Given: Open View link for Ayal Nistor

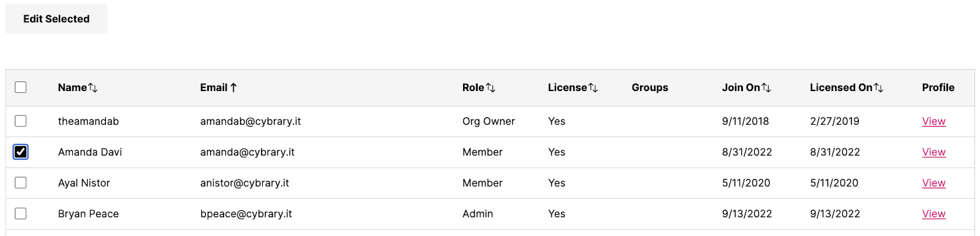Looking at the screenshot, I should tap(933, 183).
